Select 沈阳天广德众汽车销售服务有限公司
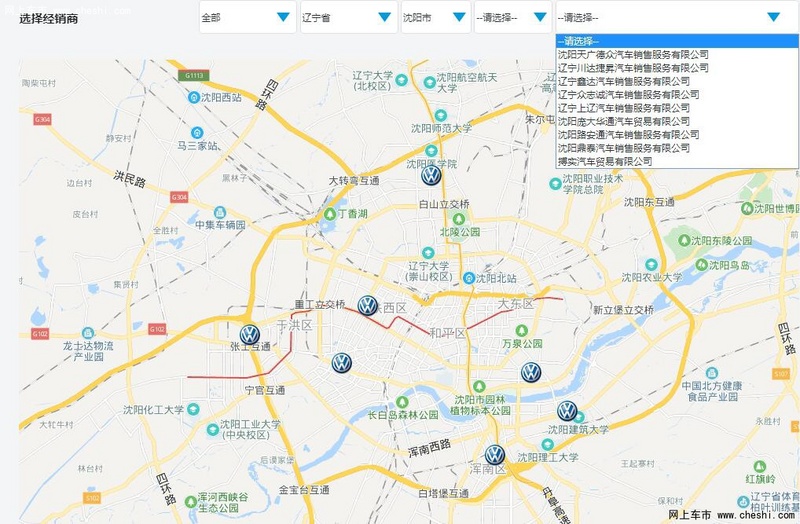This screenshot has width=800, height=524. [x=677, y=54]
